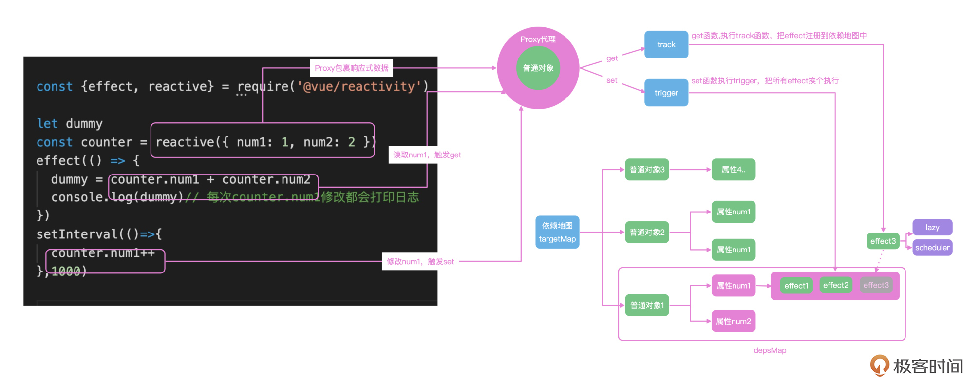
Task: Select the faded effect3 box in pink group
Action: tap(876, 285)
